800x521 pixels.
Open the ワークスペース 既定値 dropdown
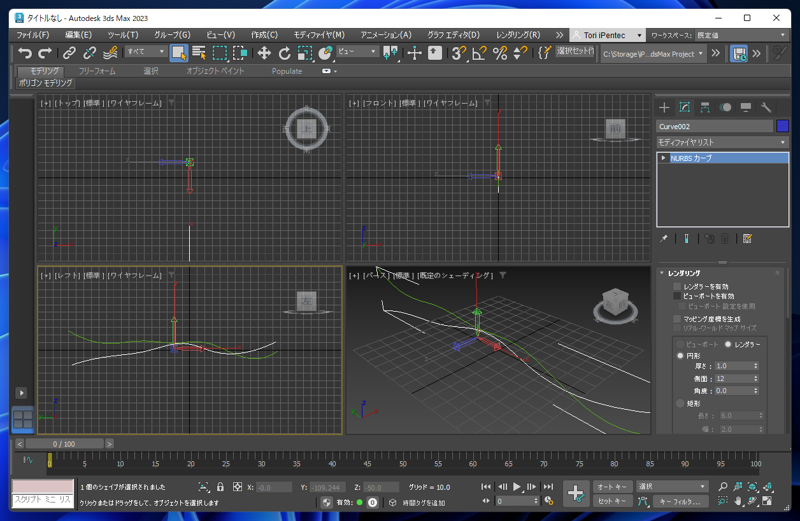coord(741,35)
